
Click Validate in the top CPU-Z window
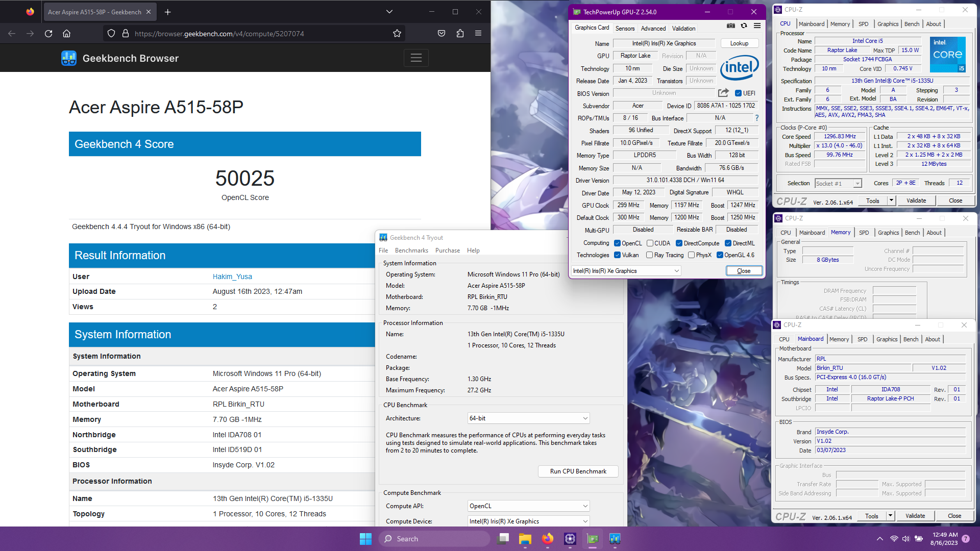[916, 201]
